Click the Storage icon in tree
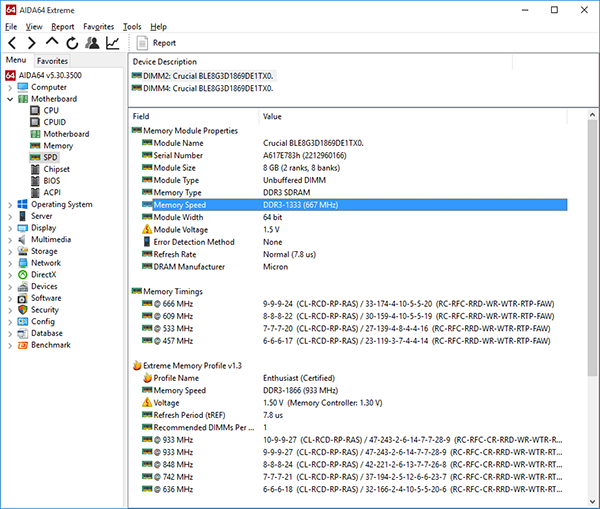Screen dimensions: 600x509 click(x=23, y=251)
